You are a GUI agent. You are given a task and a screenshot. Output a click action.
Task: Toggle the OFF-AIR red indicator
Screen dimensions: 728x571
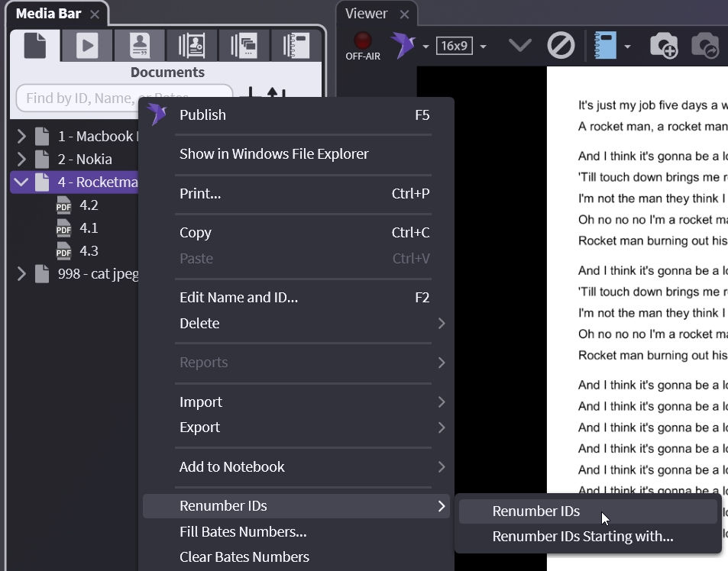coord(363,41)
